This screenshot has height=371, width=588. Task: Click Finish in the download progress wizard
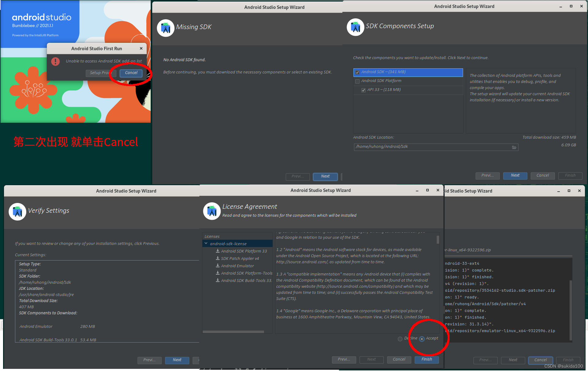coord(568,360)
